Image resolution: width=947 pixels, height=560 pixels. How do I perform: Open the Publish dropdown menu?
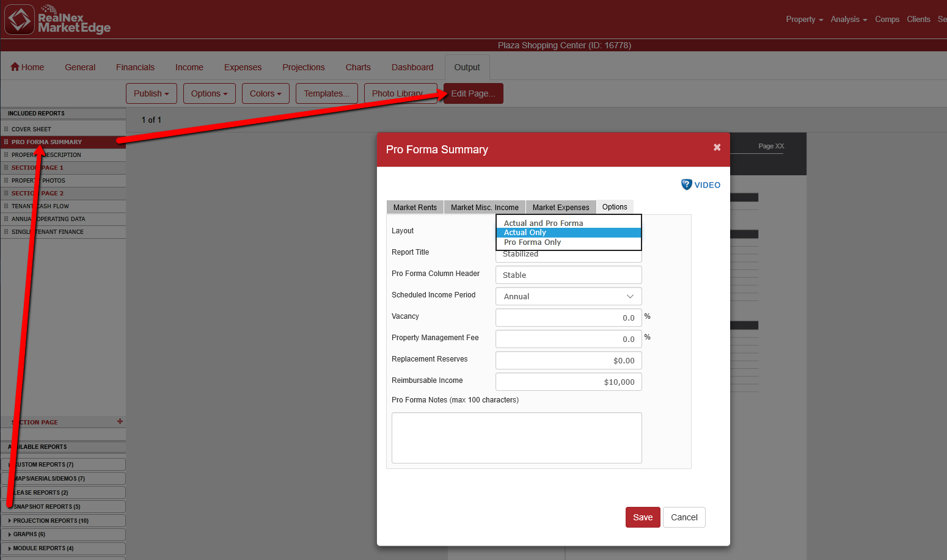click(x=151, y=93)
